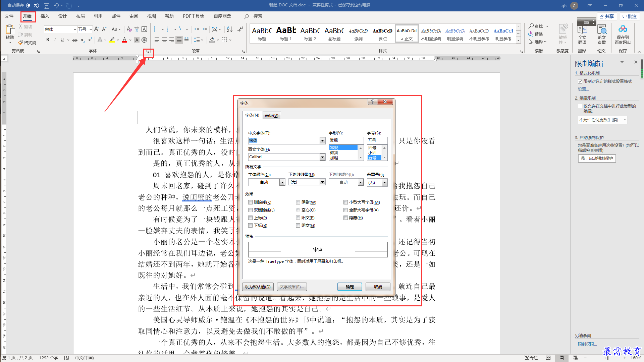Screen dimensions: 644x362
Task: Click the Superscript icon
Action: pyautogui.click(x=90, y=40)
